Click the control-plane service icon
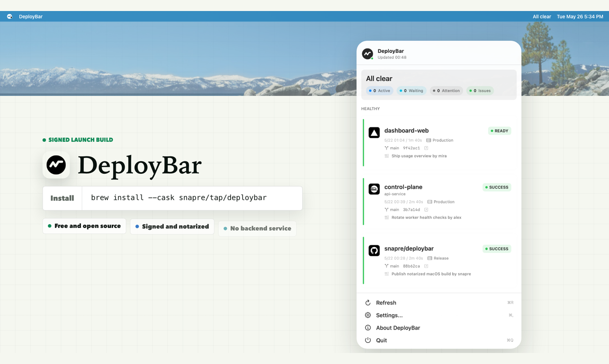Viewport: 609px width, 364px height. coord(374,189)
